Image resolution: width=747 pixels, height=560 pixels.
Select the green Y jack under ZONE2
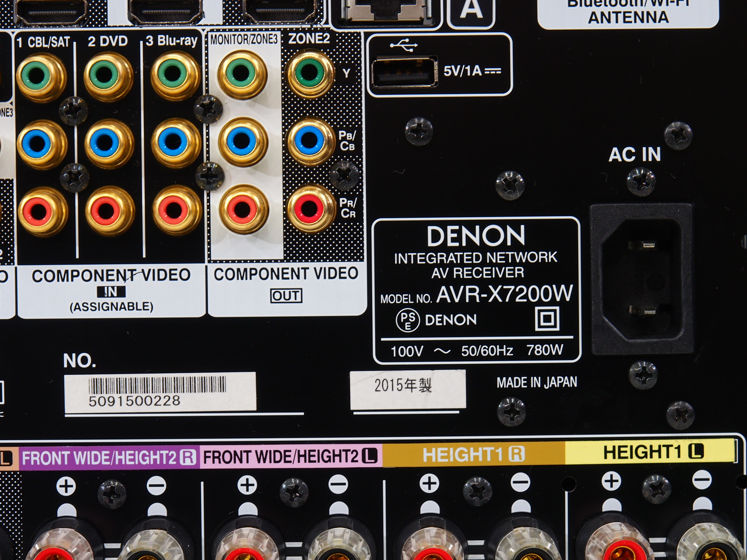click(310, 73)
